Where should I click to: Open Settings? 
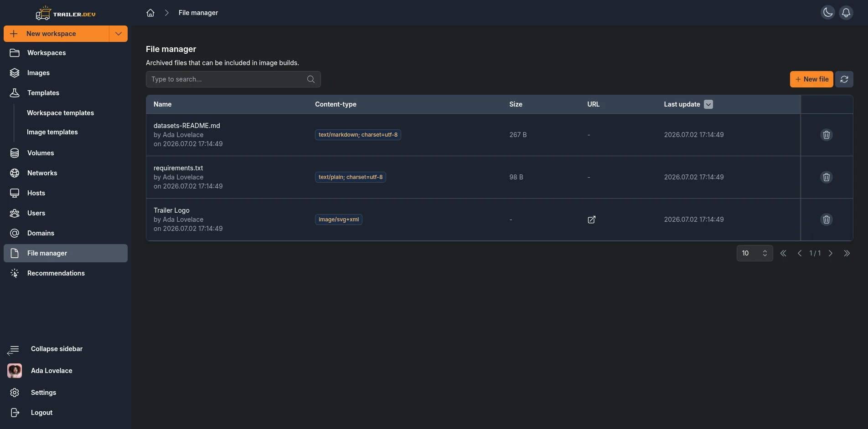(66, 393)
